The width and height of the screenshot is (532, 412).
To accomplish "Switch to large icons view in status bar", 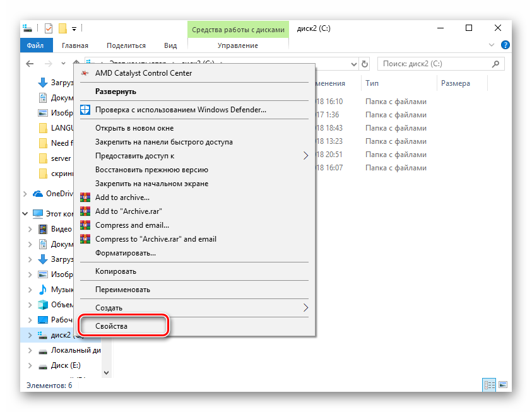I will pyautogui.click(x=502, y=384).
